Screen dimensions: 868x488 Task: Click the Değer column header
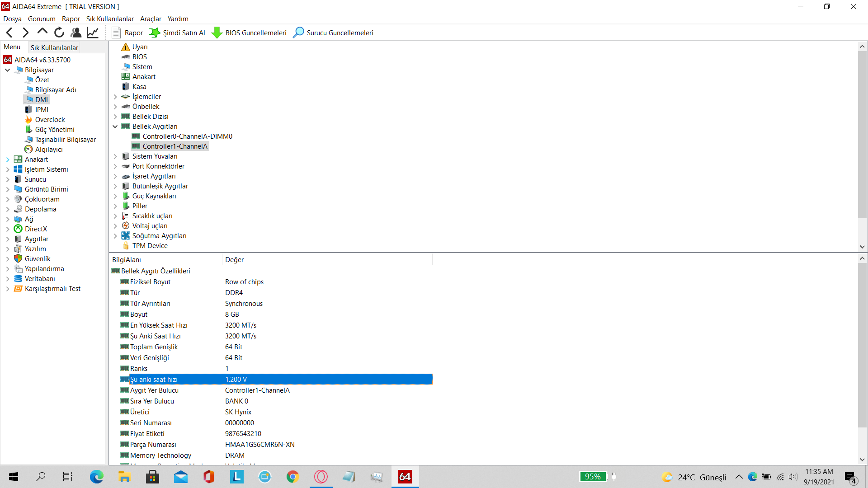tap(234, 260)
